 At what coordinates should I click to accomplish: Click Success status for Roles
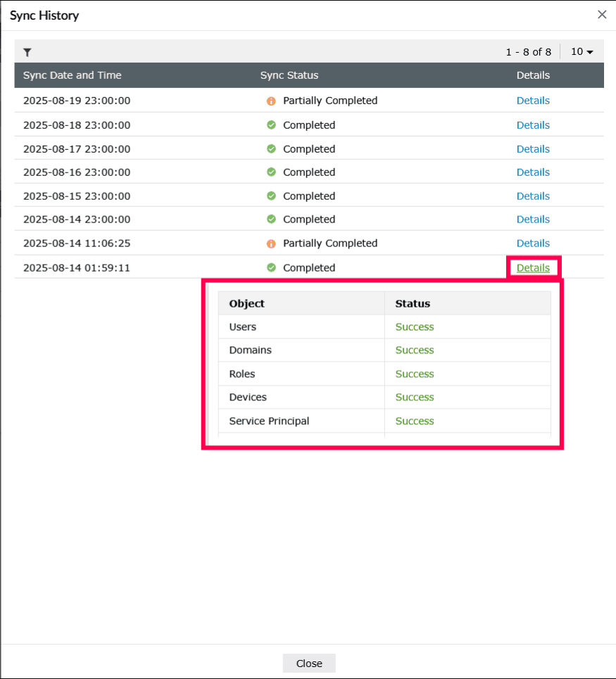click(x=415, y=374)
